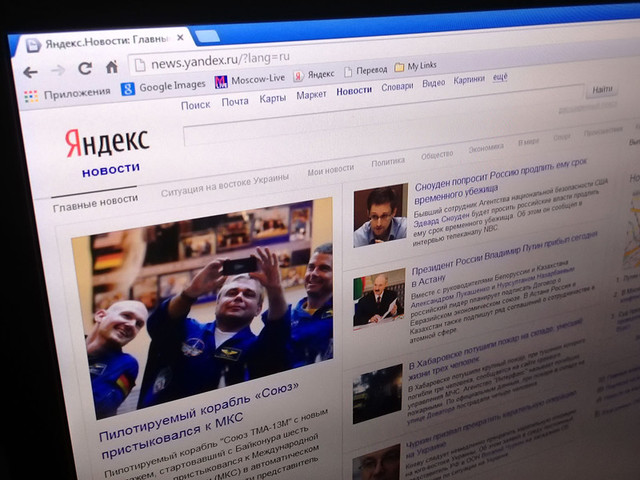Screen dimensions: 640x480
Task: Open the Snowden story thumbnail
Action: (381, 215)
